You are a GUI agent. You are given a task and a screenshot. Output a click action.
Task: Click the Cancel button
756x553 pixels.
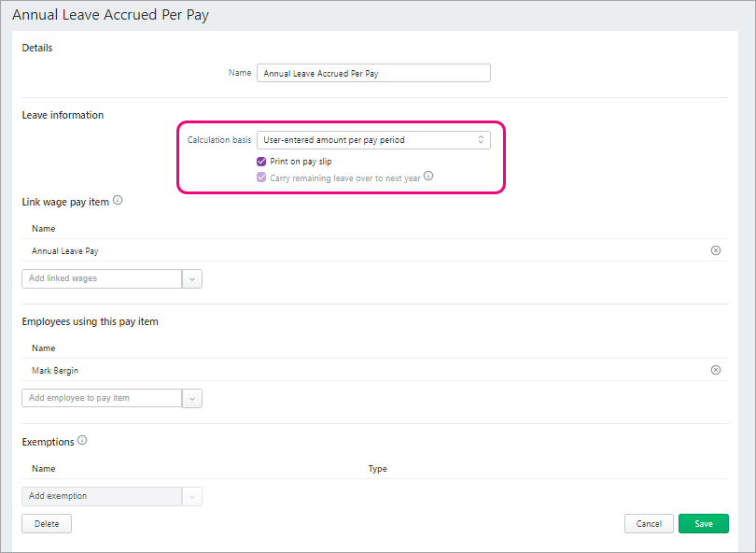[x=649, y=524]
